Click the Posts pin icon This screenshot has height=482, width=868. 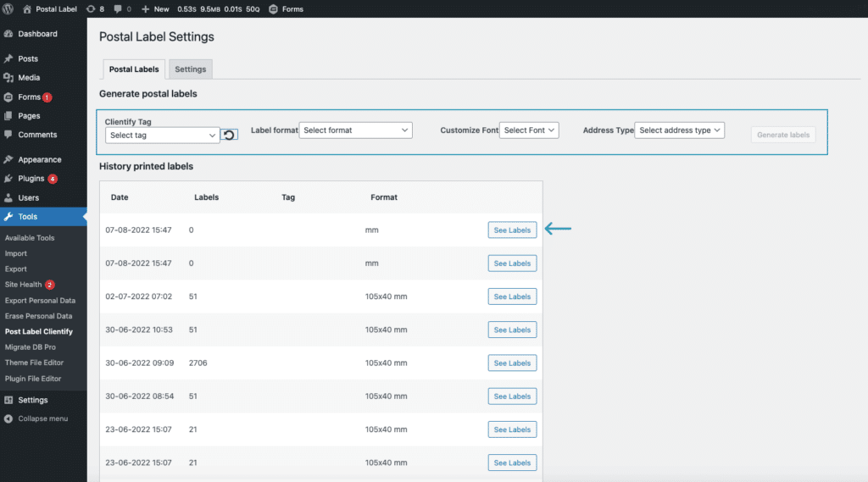tap(8, 58)
